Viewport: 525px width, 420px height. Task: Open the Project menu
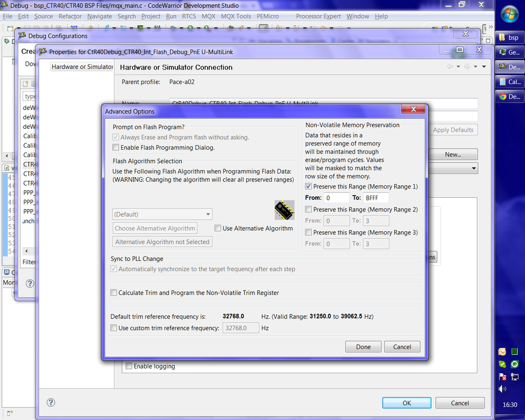point(151,16)
